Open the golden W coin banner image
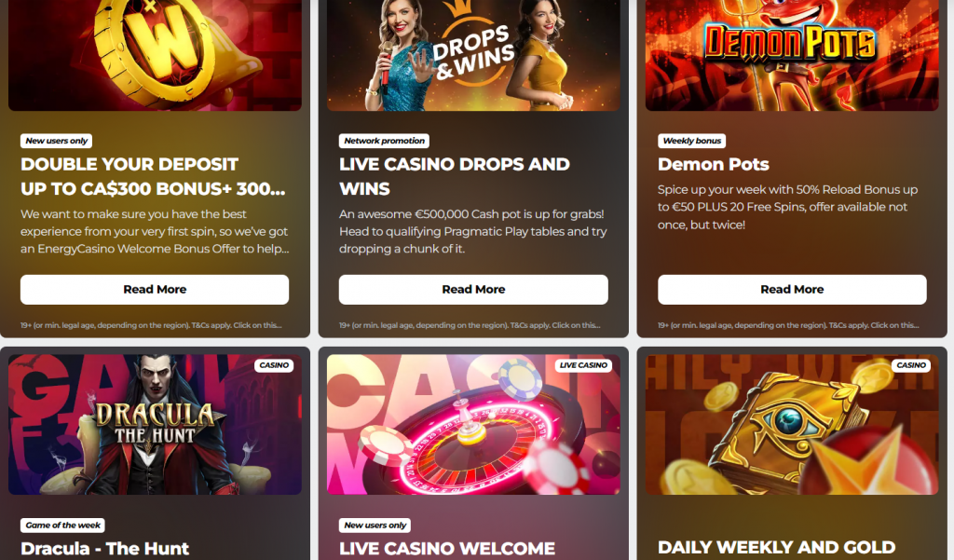Image resolution: width=954 pixels, height=560 pixels. (x=155, y=55)
